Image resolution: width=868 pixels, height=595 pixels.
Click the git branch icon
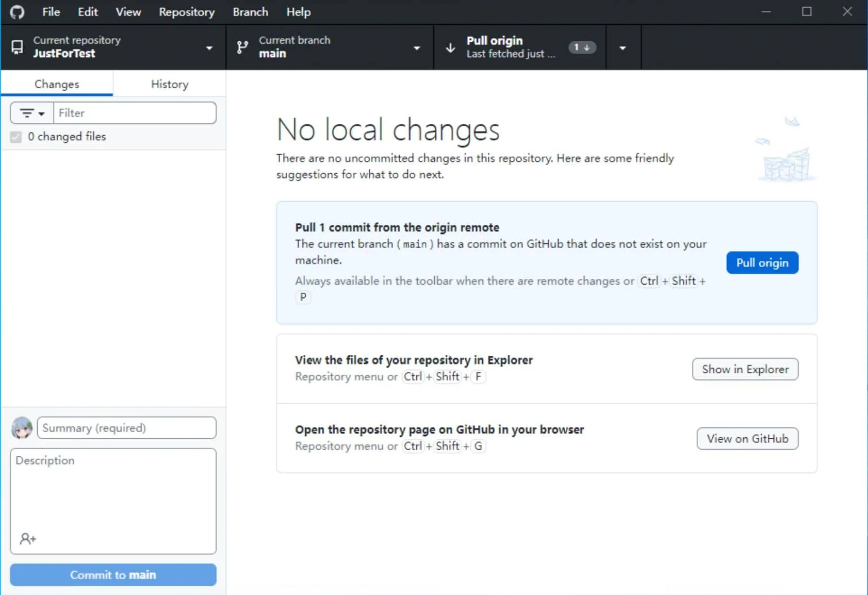pos(242,47)
